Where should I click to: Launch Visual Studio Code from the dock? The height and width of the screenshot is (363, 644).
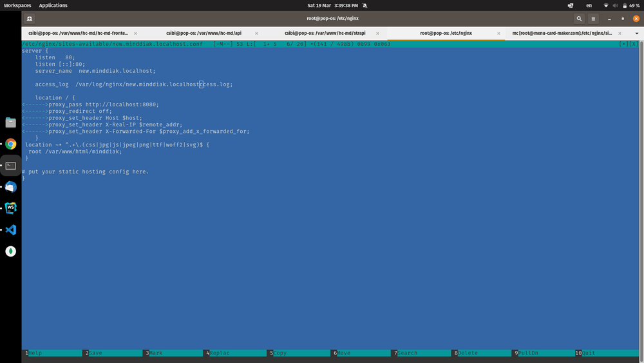(x=10, y=230)
